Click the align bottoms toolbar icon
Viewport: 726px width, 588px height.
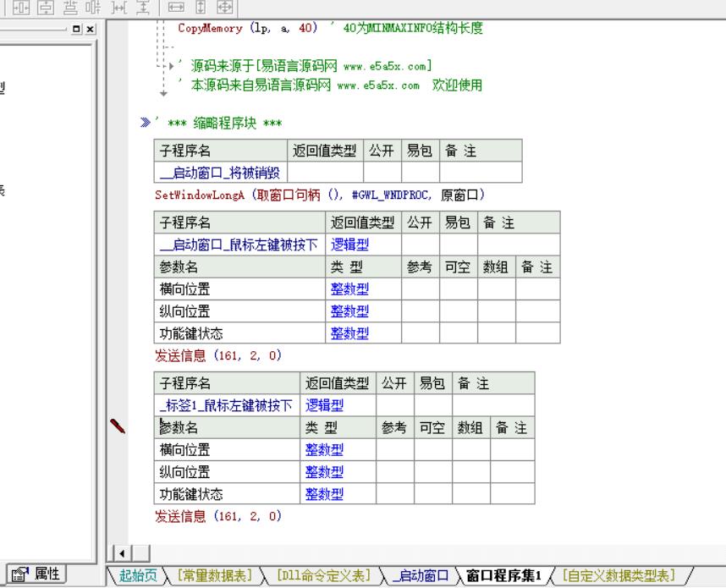[x=70, y=8]
